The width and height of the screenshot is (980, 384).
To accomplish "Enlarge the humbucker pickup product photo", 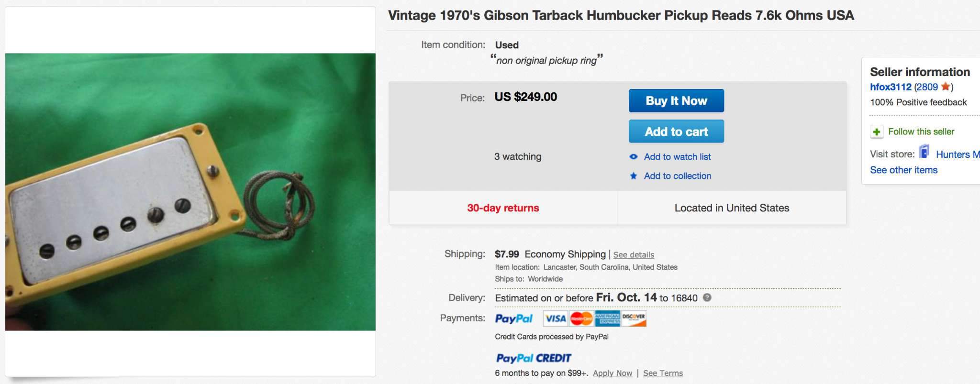I will tap(190, 192).
